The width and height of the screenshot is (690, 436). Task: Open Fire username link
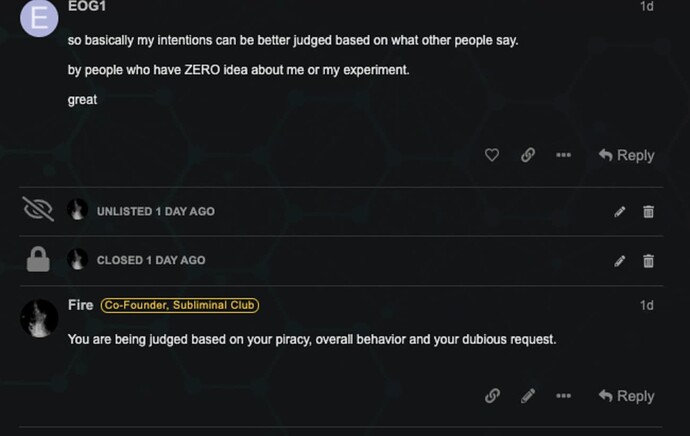pyautogui.click(x=80, y=305)
